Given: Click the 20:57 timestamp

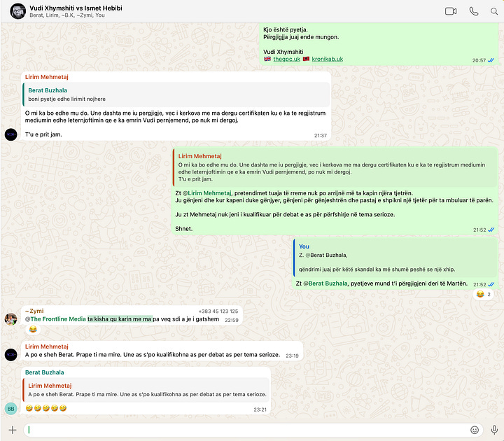Looking at the screenshot, I should [479, 60].
